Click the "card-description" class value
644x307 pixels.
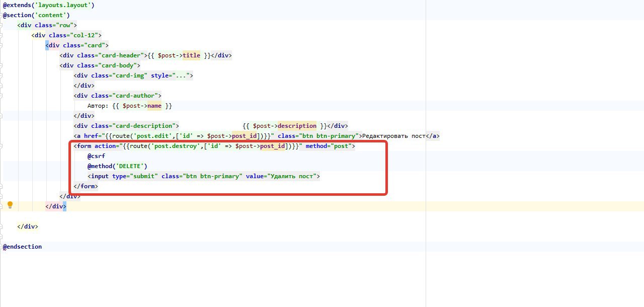click(144, 126)
